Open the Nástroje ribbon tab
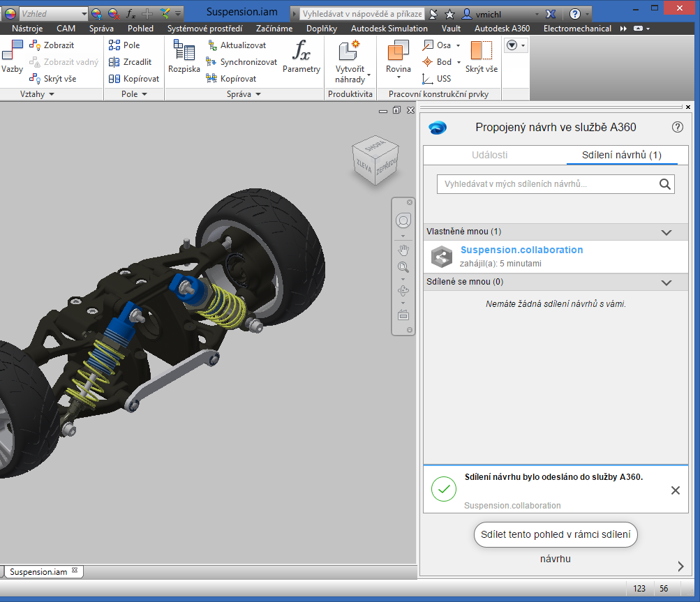 tap(27, 29)
